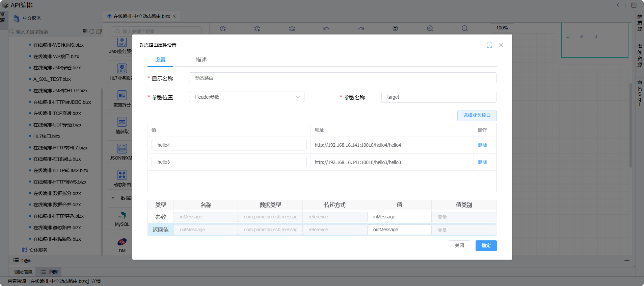Select the MySQL component icon
This screenshot has width=644, height=286.
tap(122, 215)
